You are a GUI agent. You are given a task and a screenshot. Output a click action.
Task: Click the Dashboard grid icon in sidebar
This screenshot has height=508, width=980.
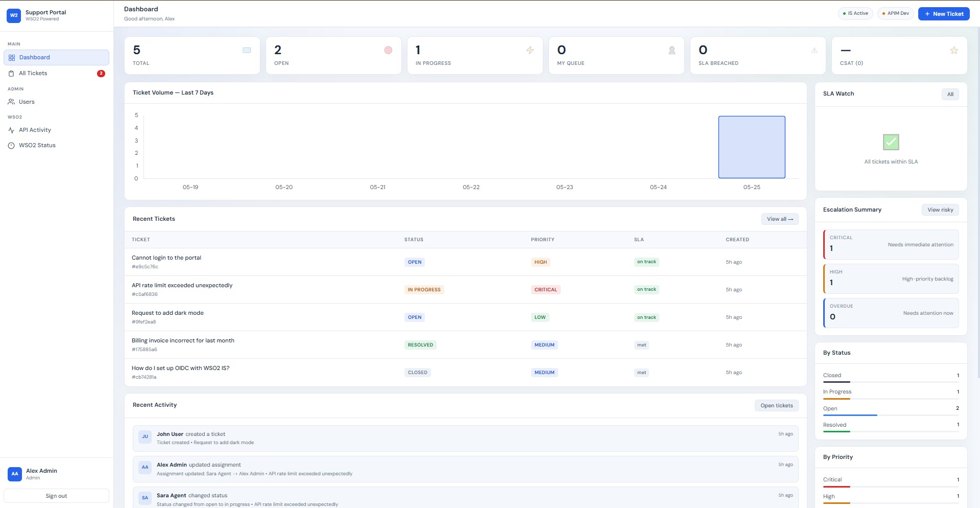pyautogui.click(x=12, y=58)
